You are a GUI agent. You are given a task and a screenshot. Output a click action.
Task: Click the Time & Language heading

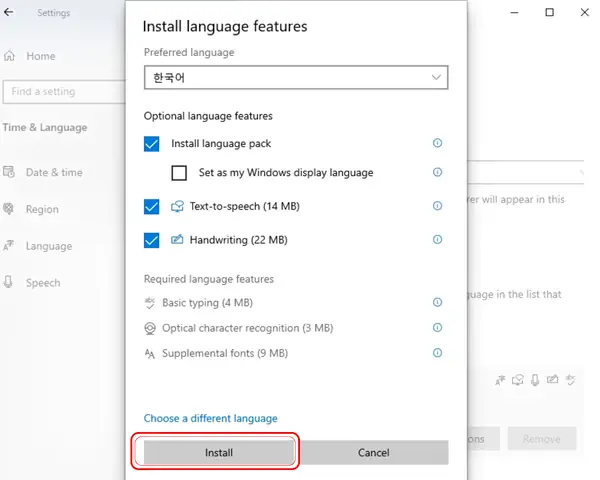click(45, 127)
